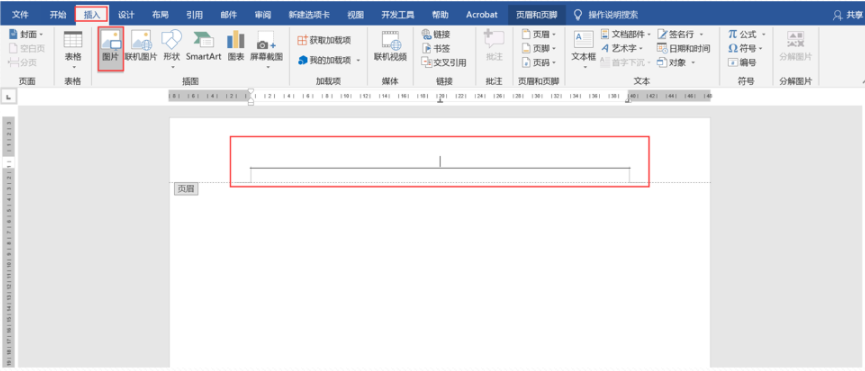The width and height of the screenshot is (865, 371).
Task: Click the Header (页眉) label tag
Action: click(x=186, y=189)
